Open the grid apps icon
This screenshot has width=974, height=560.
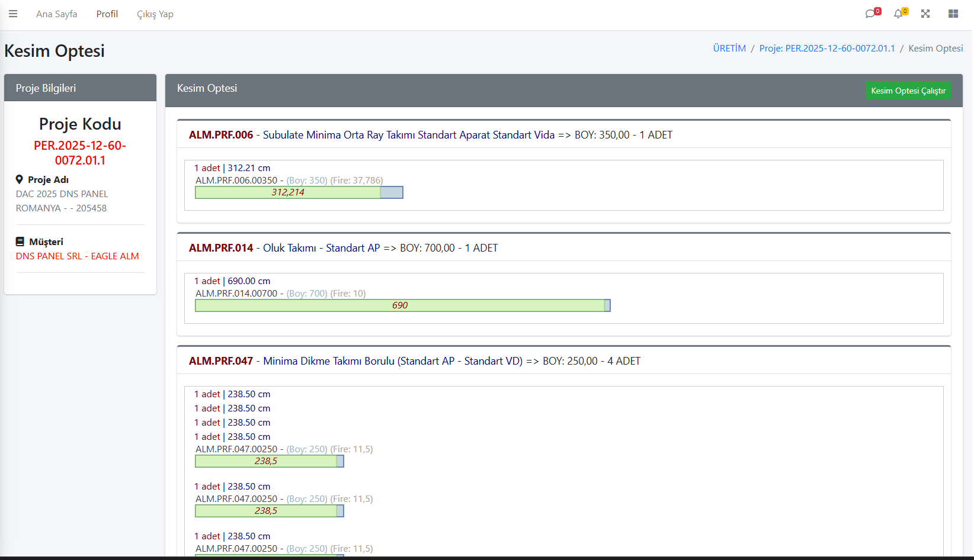(953, 14)
